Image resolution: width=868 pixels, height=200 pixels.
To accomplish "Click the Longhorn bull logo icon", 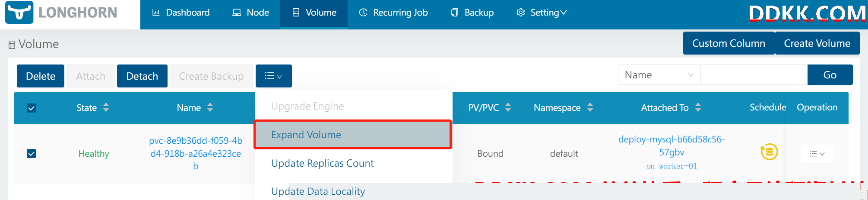I will 19,13.
